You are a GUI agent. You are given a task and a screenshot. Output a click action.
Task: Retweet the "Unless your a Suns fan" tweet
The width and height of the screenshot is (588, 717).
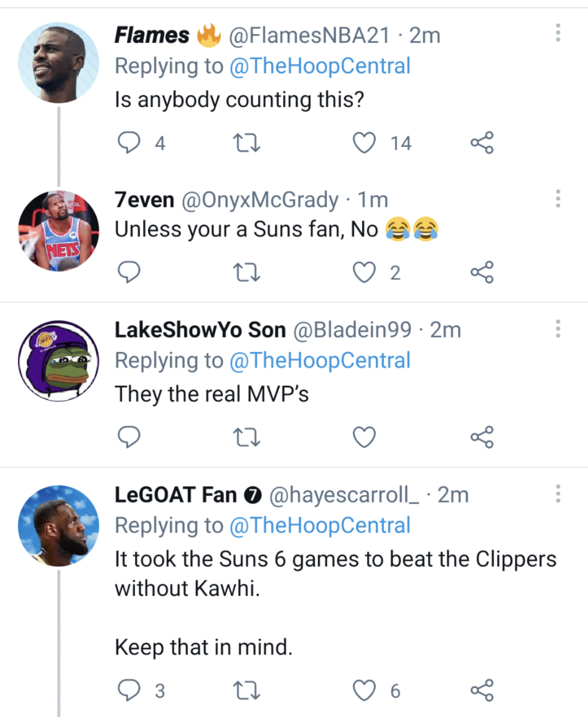point(247,273)
